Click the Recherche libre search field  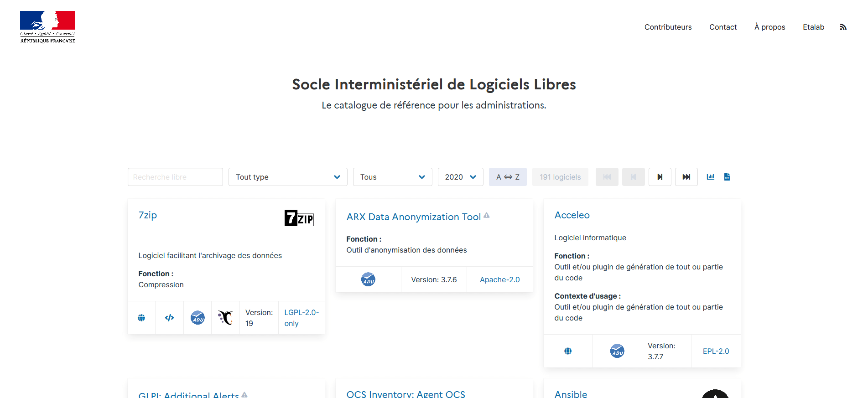click(x=175, y=177)
